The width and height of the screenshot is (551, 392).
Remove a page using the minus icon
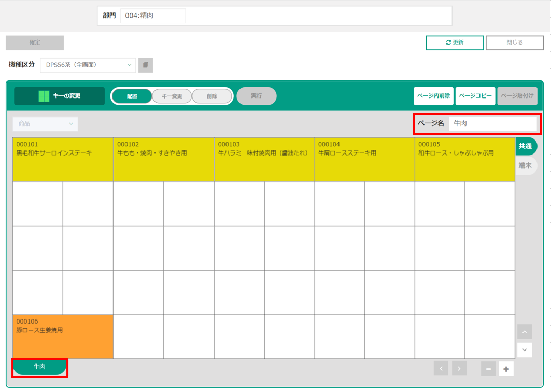(x=488, y=369)
